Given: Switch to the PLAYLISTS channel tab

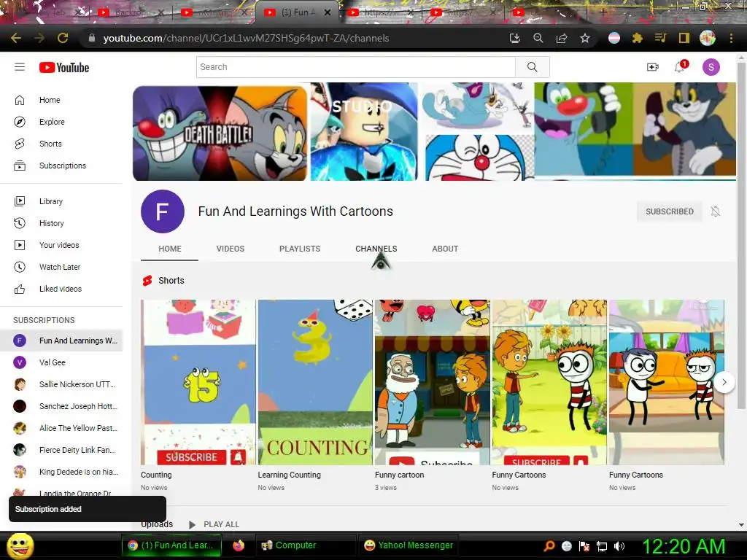Looking at the screenshot, I should pyautogui.click(x=300, y=249).
